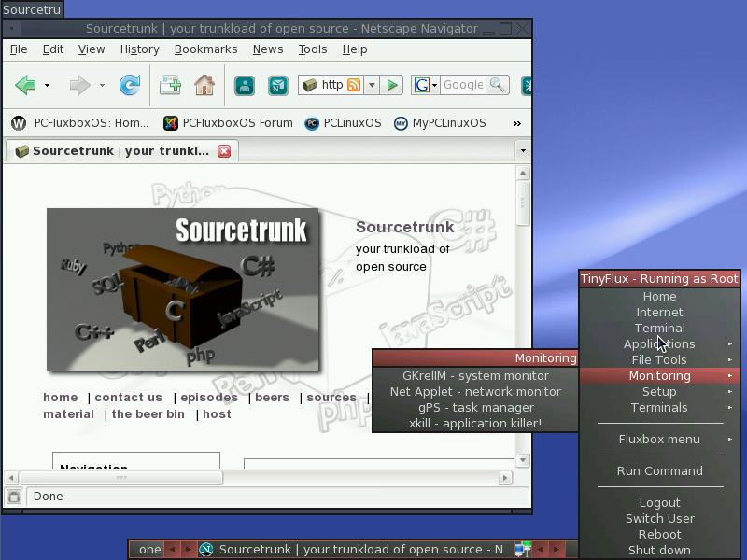The height and width of the screenshot is (560, 747).
Task: Open the News menu
Action: (x=268, y=49)
